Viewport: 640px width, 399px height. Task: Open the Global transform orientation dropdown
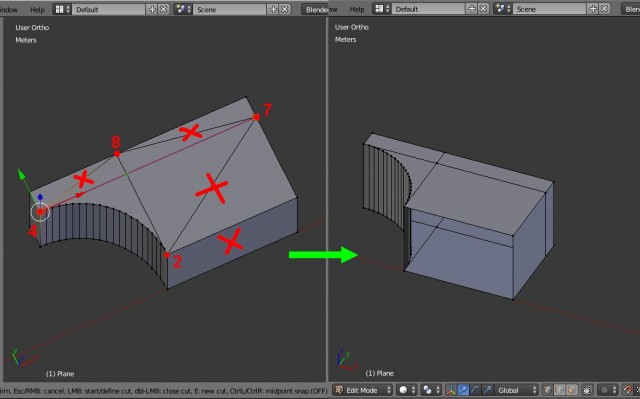(516, 390)
